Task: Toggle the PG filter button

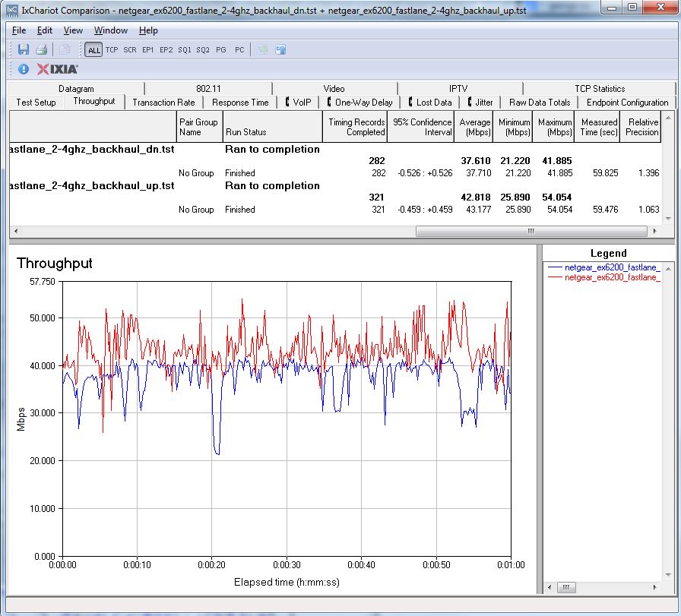Action: (221, 50)
